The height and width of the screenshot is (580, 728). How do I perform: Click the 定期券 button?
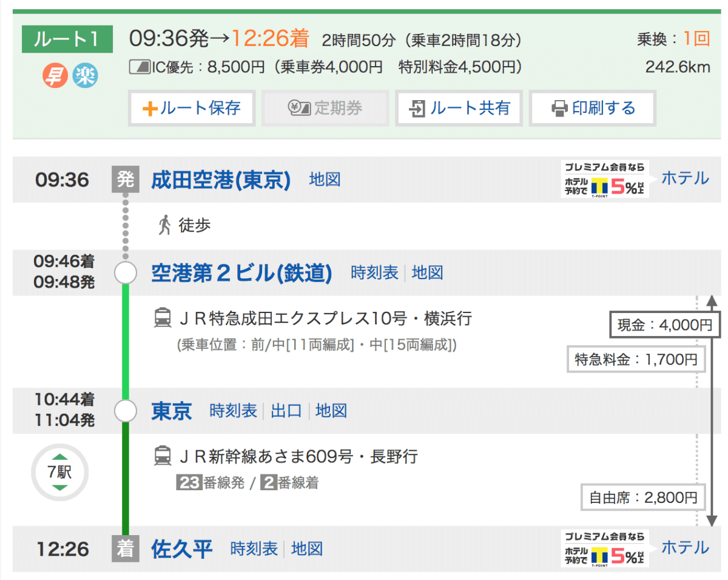tap(325, 109)
